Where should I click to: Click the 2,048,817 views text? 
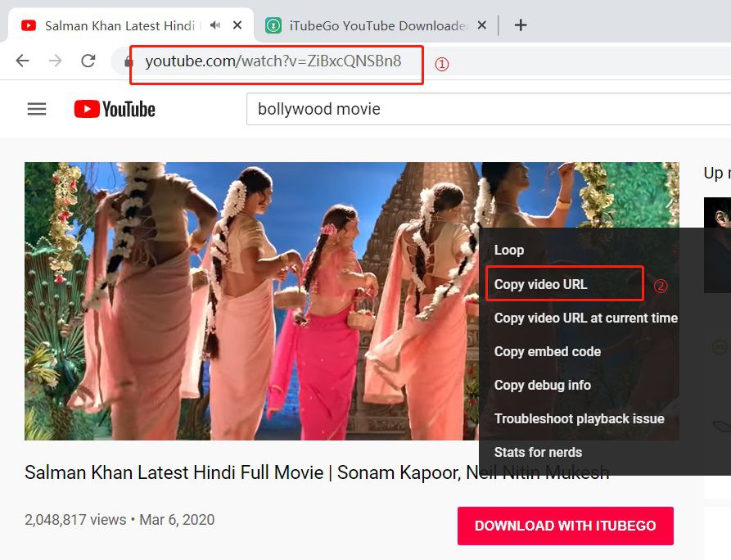(75, 519)
